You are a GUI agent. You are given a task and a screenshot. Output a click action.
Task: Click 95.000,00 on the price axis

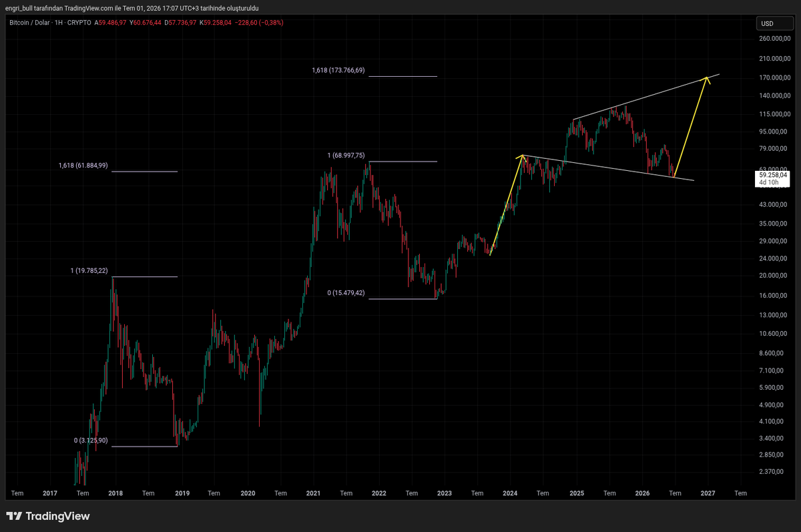[x=774, y=131]
